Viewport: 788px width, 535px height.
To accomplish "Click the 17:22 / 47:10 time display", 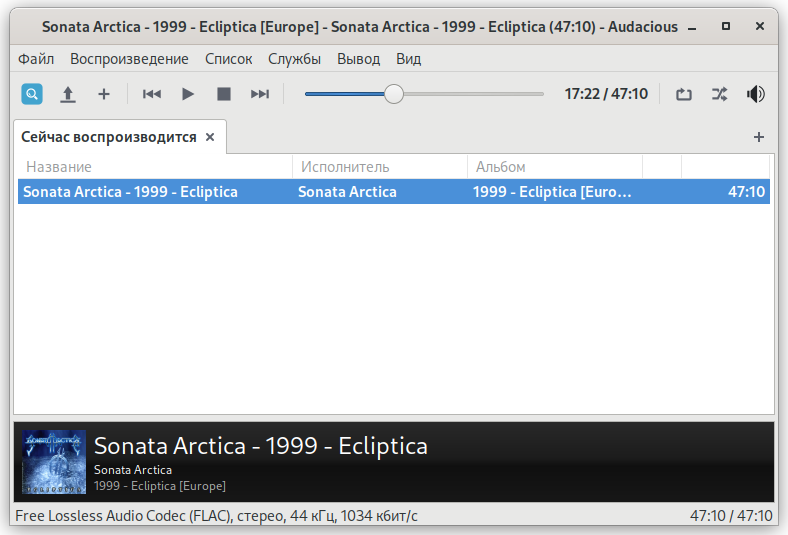I will click(606, 94).
